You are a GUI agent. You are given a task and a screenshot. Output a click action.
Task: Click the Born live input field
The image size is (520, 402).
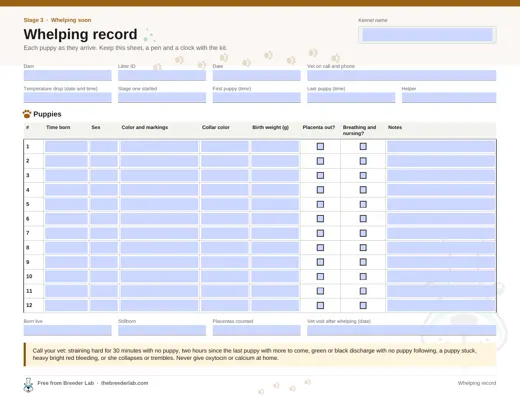tap(68, 330)
